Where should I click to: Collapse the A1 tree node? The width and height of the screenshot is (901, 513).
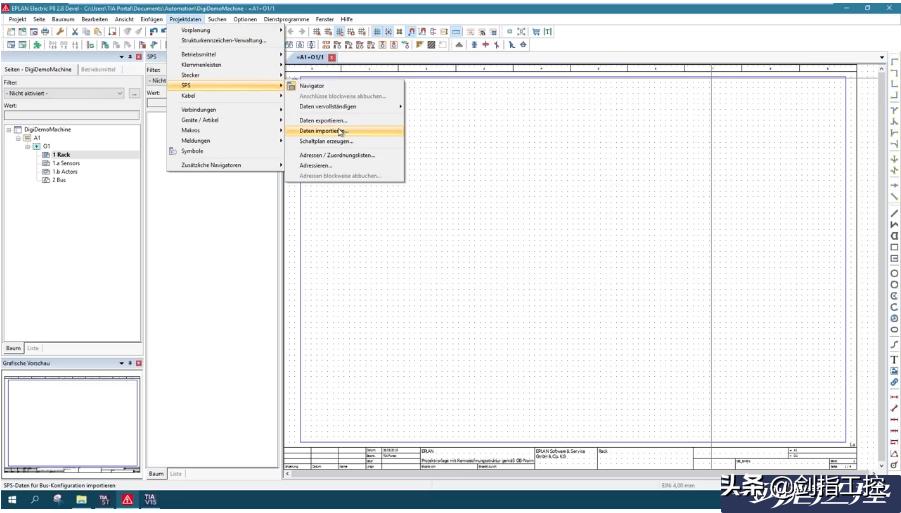(x=18, y=138)
